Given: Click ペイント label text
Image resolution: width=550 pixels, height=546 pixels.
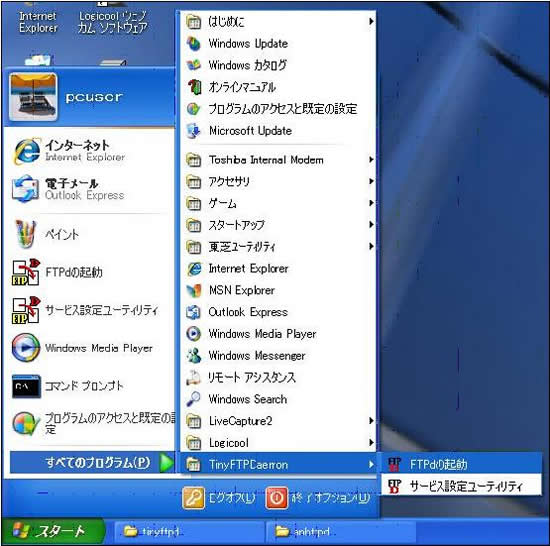Looking at the screenshot, I should click(62, 234).
